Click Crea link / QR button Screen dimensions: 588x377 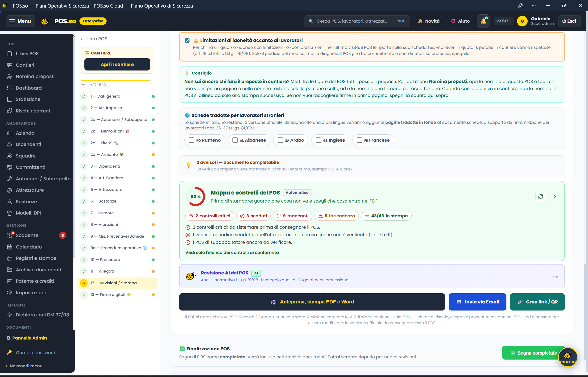coord(537,302)
